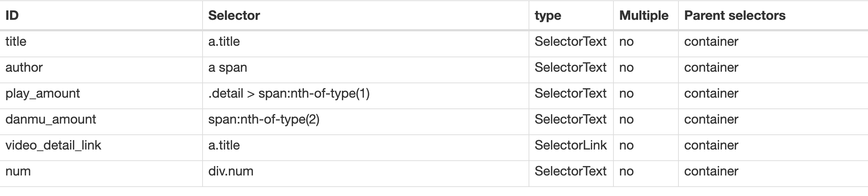868x196 pixels.
Task: Click the type column header
Action: 548,15
